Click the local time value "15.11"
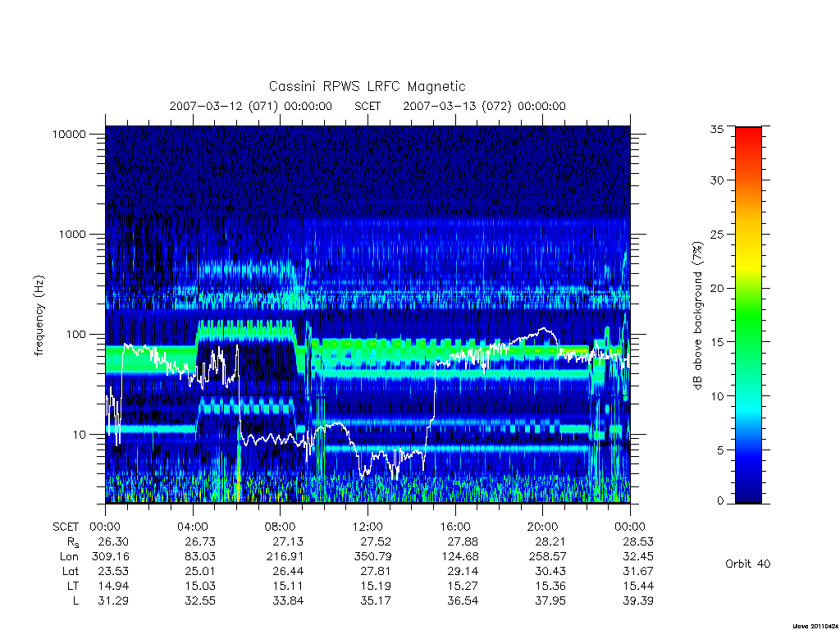The image size is (840, 630). point(288,586)
